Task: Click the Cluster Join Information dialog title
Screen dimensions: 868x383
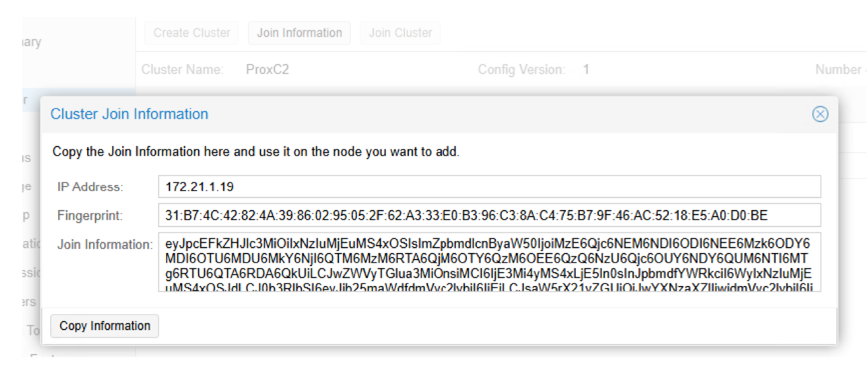Action: pyautogui.click(x=129, y=114)
